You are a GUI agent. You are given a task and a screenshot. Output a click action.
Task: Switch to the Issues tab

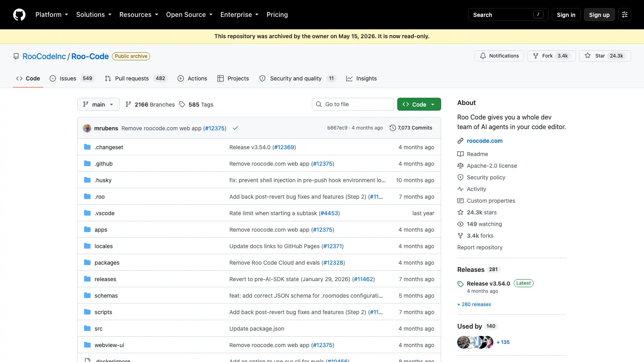click(x=72, y=78)
